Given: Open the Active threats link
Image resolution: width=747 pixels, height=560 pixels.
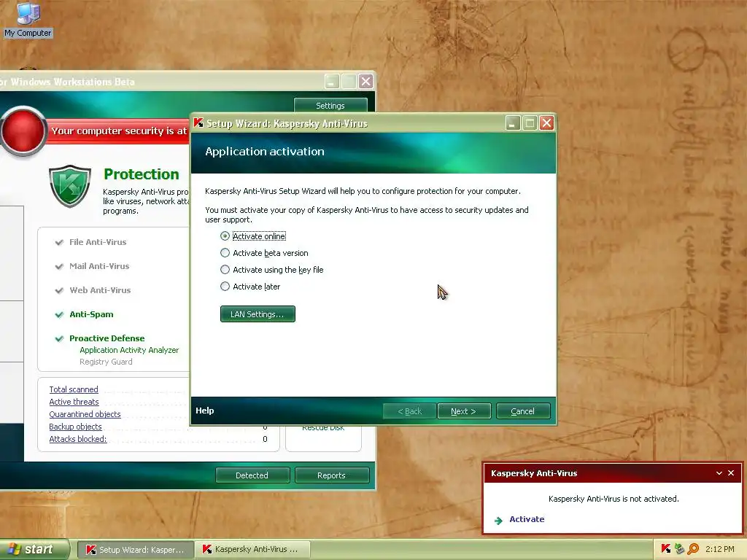Looking at the screenshot, I should pyautogui.click(x=74, y=402).
